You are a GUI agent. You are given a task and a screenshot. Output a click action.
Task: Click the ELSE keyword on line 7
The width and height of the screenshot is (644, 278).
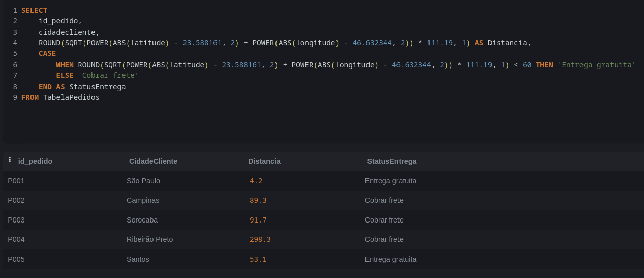(x=65, y=75)
